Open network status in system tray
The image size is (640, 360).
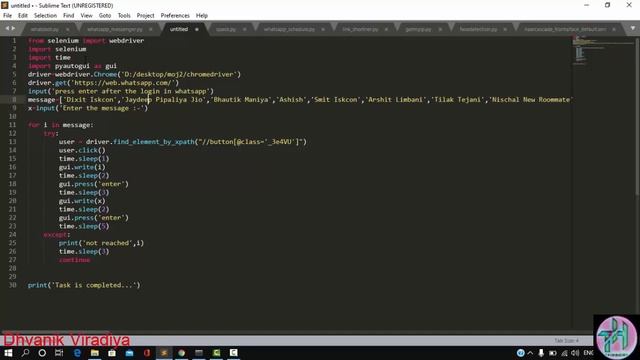pos(564,353)
